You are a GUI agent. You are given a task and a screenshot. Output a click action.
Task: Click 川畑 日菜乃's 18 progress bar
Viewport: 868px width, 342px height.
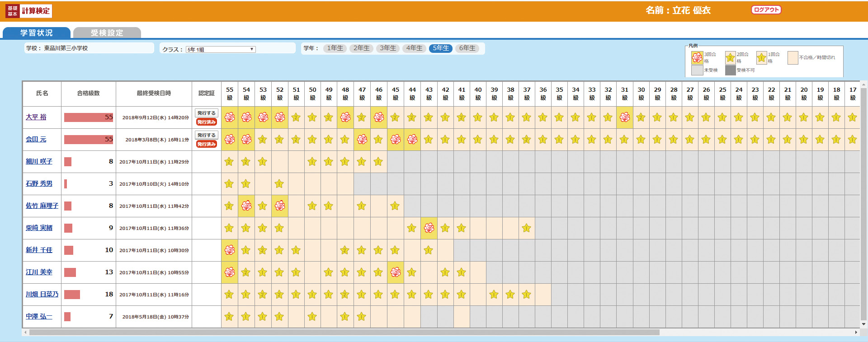[72, 295]
